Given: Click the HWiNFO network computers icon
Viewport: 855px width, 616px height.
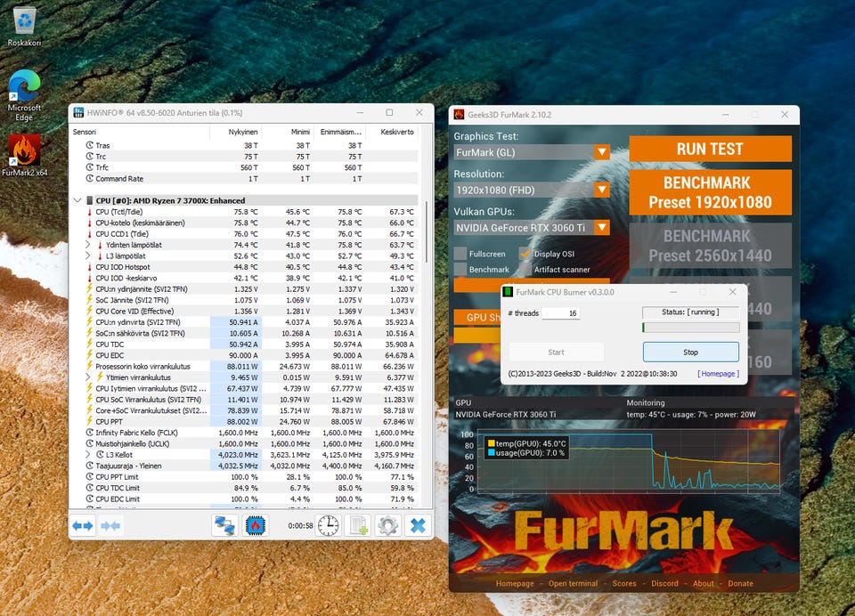Looking at the screenshot, I should coord(224,526).
